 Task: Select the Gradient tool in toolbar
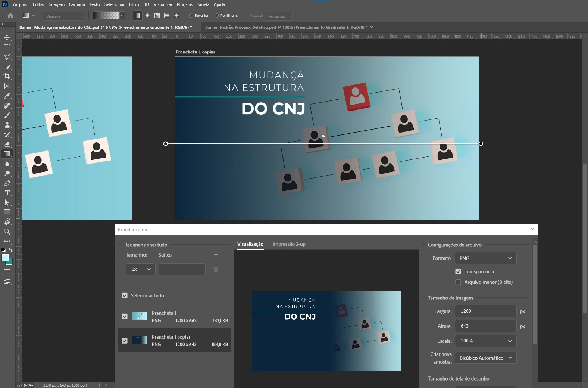point(7,154)
